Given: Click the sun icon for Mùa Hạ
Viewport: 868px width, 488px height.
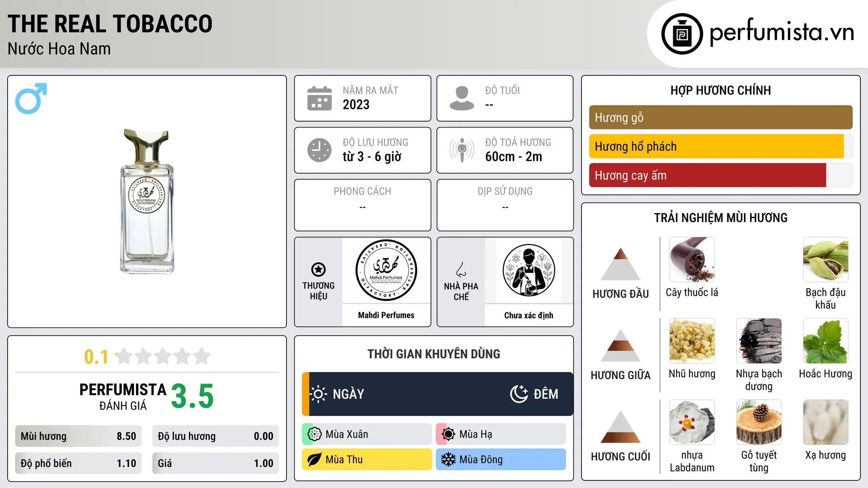Looking at the screenshot, I should click(448, 434).
